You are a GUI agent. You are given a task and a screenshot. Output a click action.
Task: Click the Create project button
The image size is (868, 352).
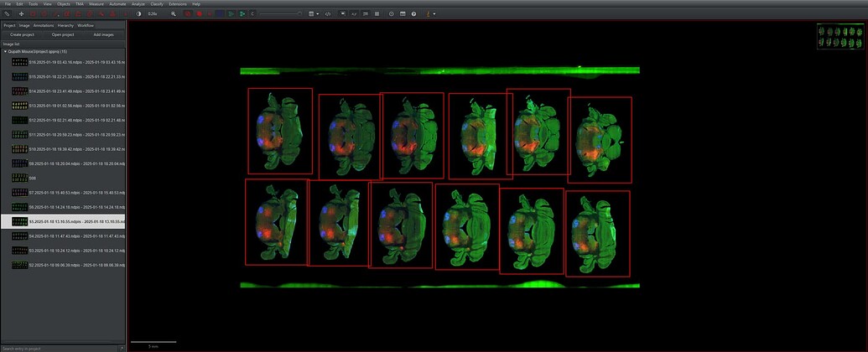[x=22, y=34]
